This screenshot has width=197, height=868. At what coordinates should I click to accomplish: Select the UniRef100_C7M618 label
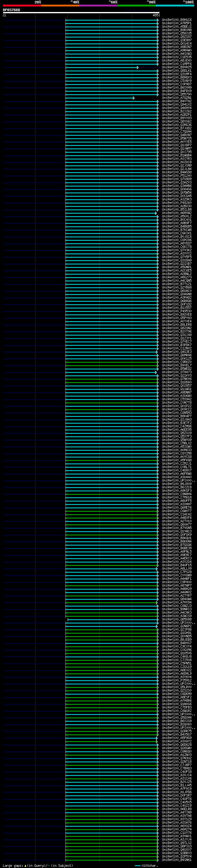click(x=176, y=498)
